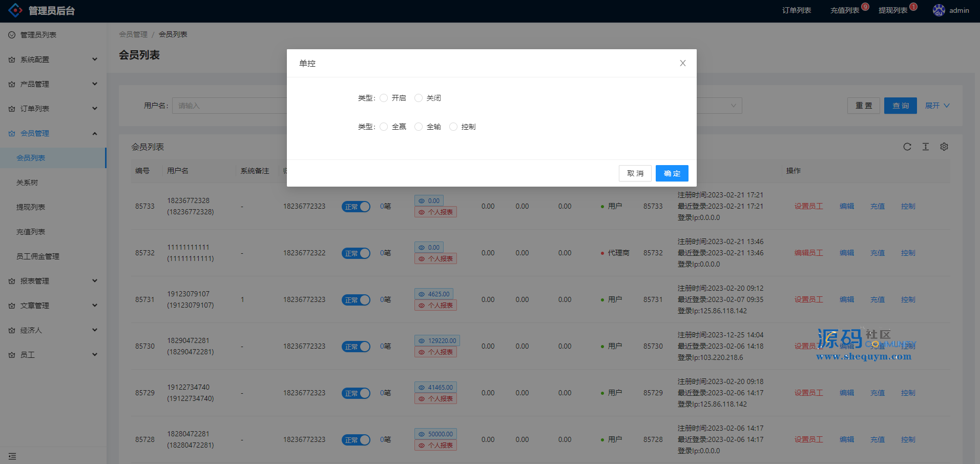Toggle 正常 switch for user 85730

point(356,347)
